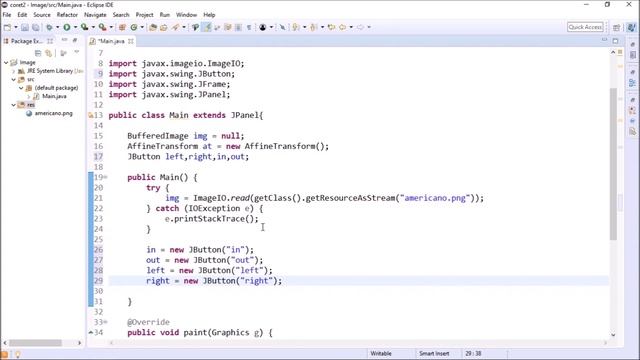Open the Edit menu

(22, 15)
